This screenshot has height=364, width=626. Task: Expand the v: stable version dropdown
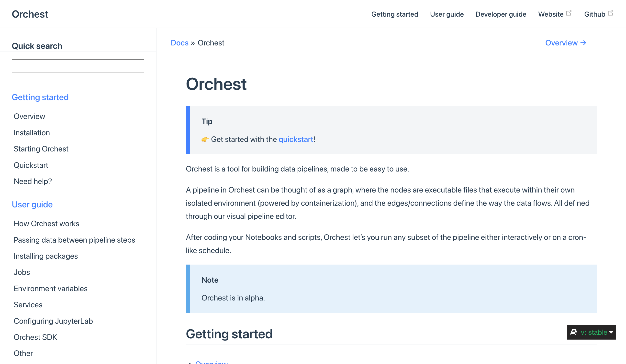(x=592, y=332)
